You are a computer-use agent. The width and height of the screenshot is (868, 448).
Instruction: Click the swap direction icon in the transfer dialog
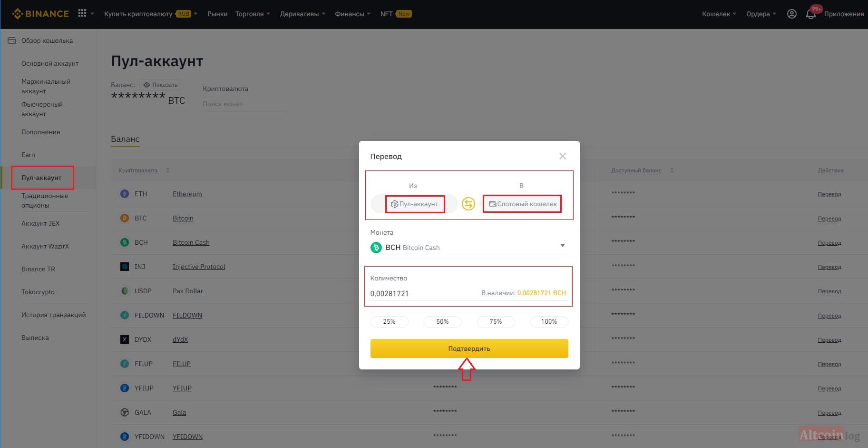468,204
